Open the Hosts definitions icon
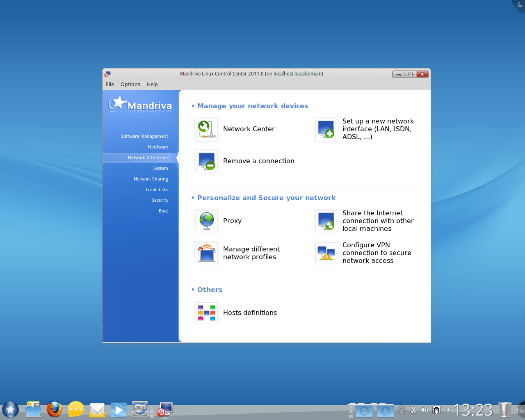The height and width of the screenshot is (420, 525). pyautogui.click(x=207, y=313)
